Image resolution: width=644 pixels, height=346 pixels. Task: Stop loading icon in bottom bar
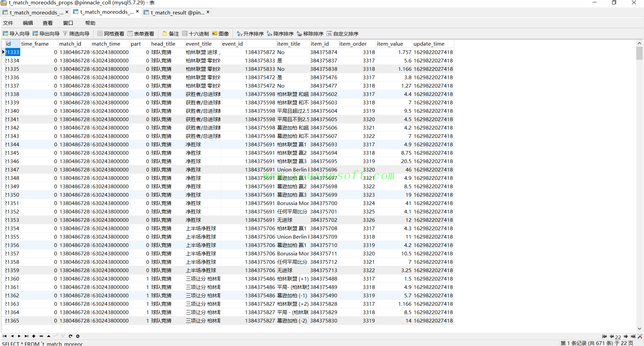pyautogui.click(x=78, y=336)
